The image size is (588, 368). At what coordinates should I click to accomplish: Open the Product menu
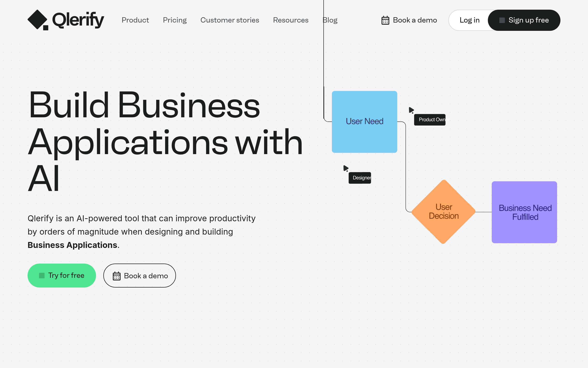(x=135, y=20)
